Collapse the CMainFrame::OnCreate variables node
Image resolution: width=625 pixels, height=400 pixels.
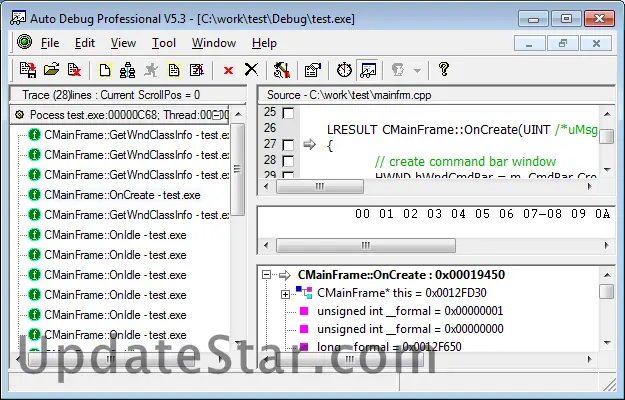266,275
